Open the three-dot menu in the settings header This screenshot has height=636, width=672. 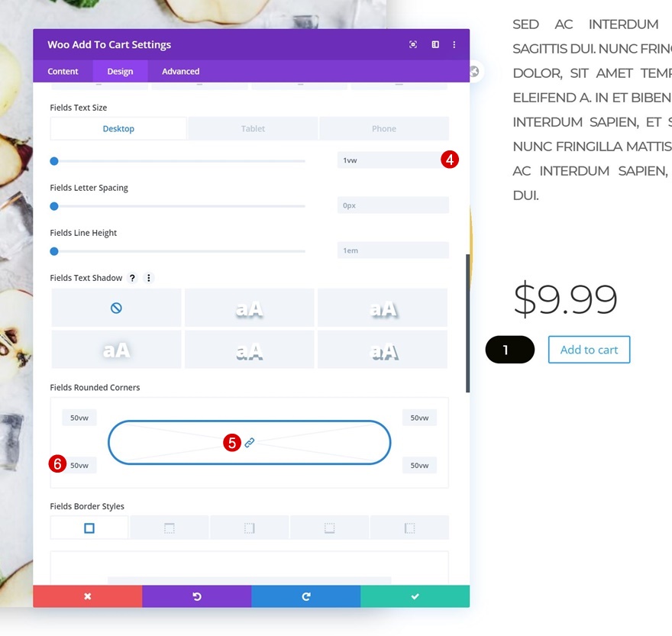pyautogui.click(x=454, y=45)
